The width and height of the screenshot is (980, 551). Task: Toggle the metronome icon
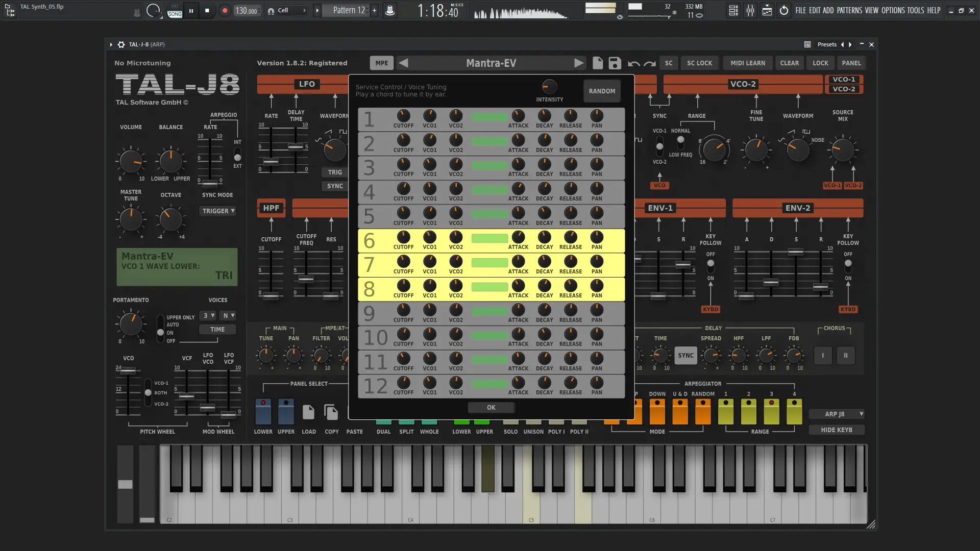pyautogui.click(x=389, y=10)
